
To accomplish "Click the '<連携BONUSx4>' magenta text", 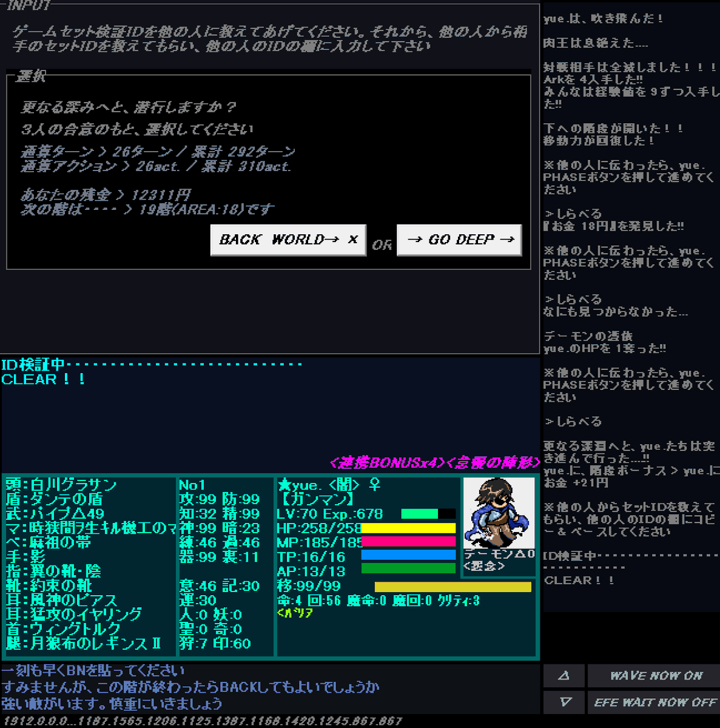I will click(x=388, y=463).
